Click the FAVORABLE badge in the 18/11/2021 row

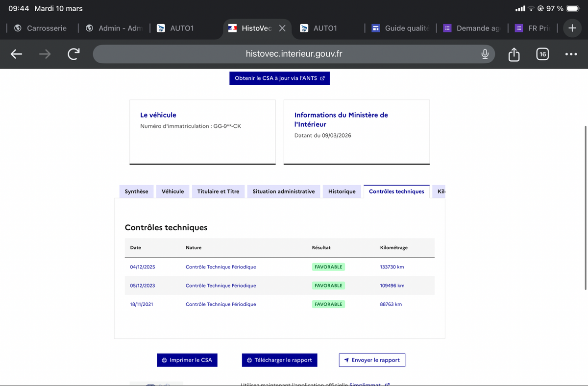point(328,304)
